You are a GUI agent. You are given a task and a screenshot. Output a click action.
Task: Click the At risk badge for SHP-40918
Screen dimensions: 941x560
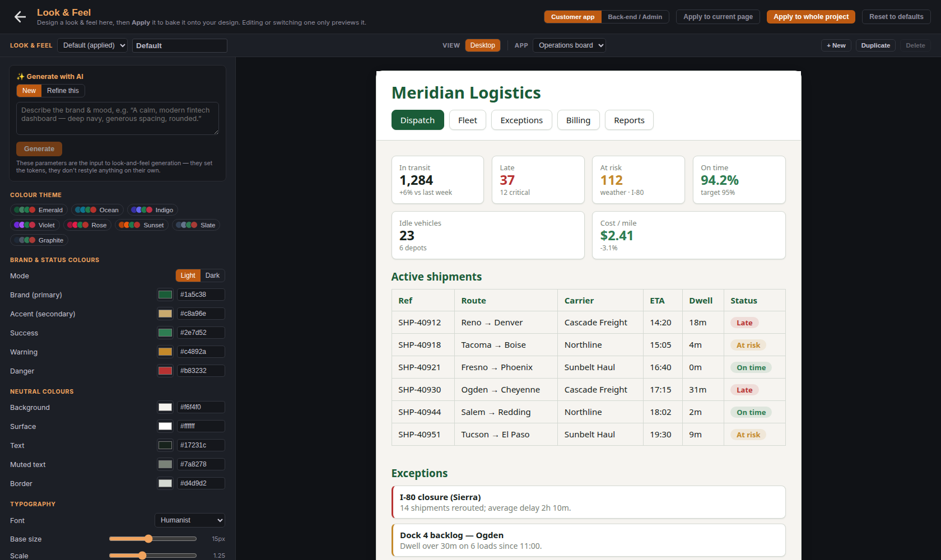click(x=748, y=345)
